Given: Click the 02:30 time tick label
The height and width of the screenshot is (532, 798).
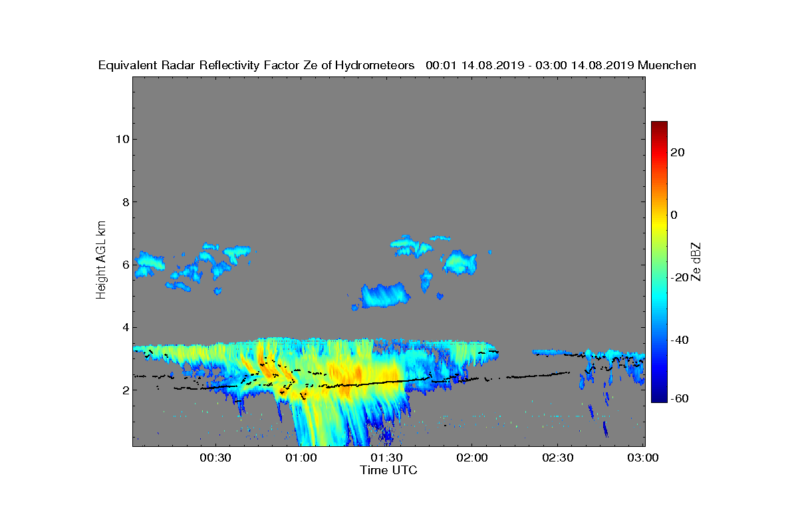Looking at the screenshot, I should pos(558,458).
